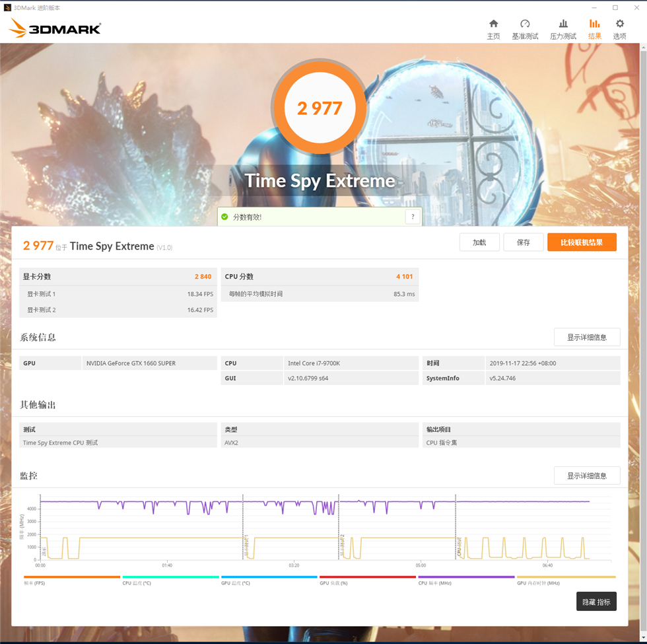Click the 加载 button

point(479,242)
